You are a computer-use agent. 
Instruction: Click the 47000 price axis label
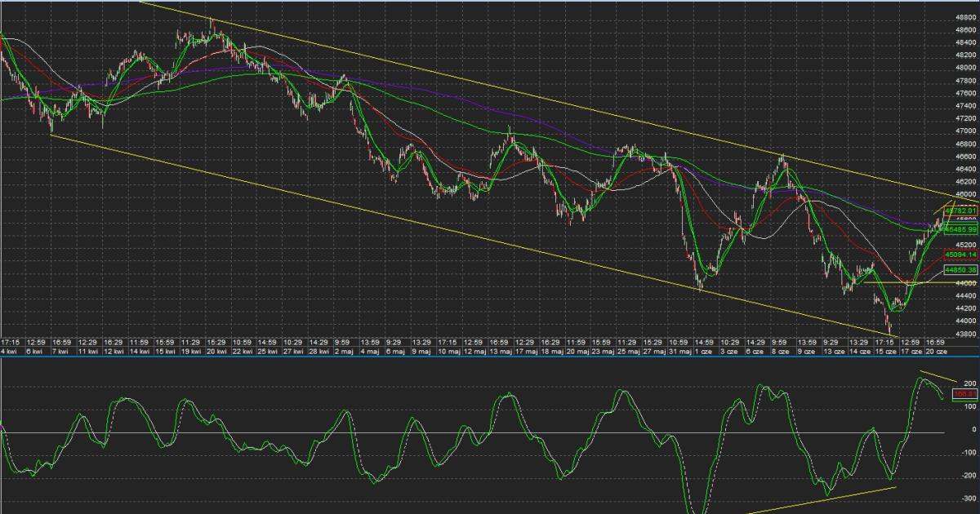964,131
